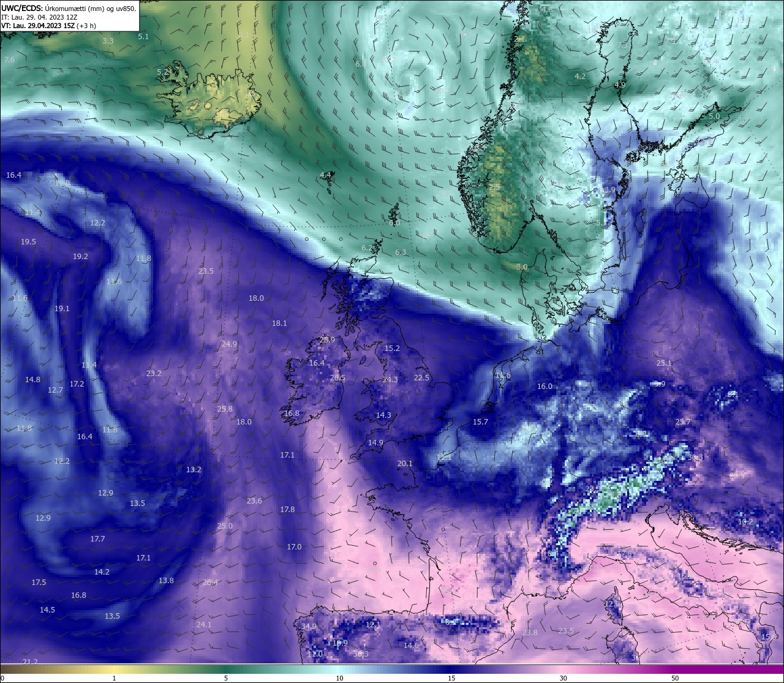Viewport: 784px width, 683px height.
Task: Click the map value 24.1
Action: (204, 625)
